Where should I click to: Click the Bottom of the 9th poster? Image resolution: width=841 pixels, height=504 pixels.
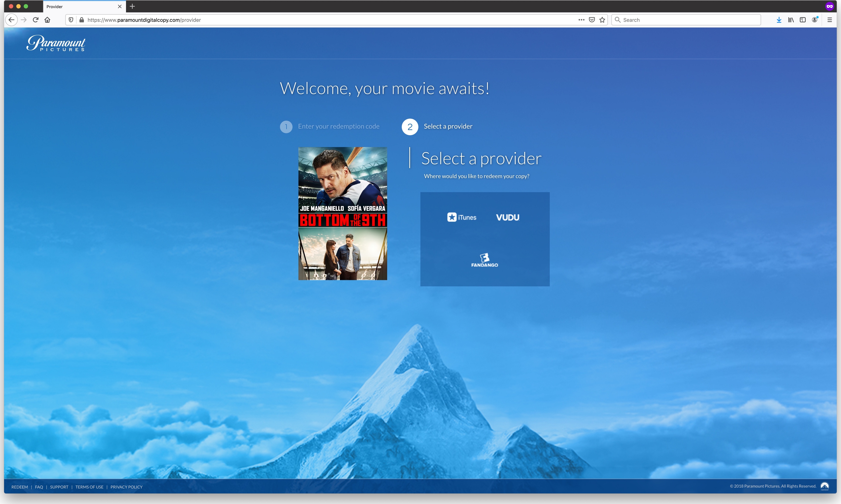[x=342, y=213]
